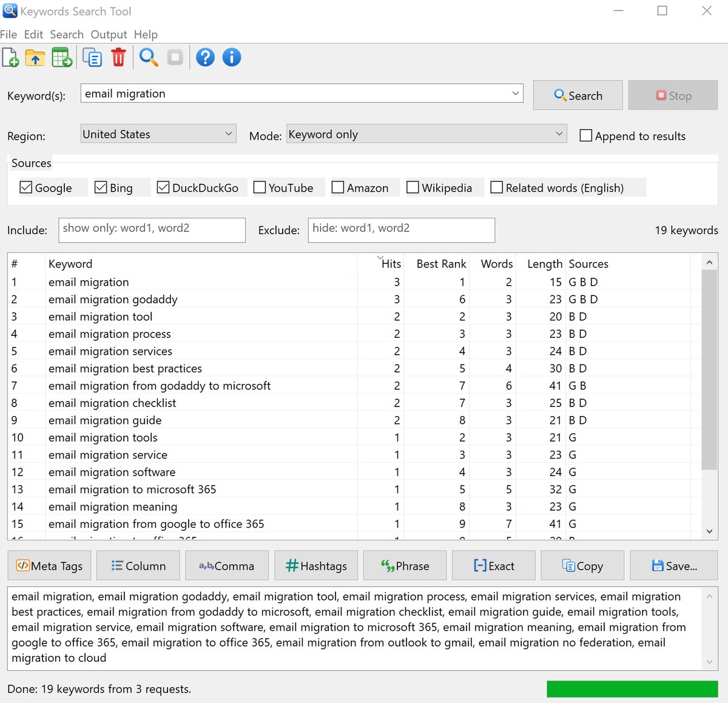Open the Search menu

[x=67, y=35]
